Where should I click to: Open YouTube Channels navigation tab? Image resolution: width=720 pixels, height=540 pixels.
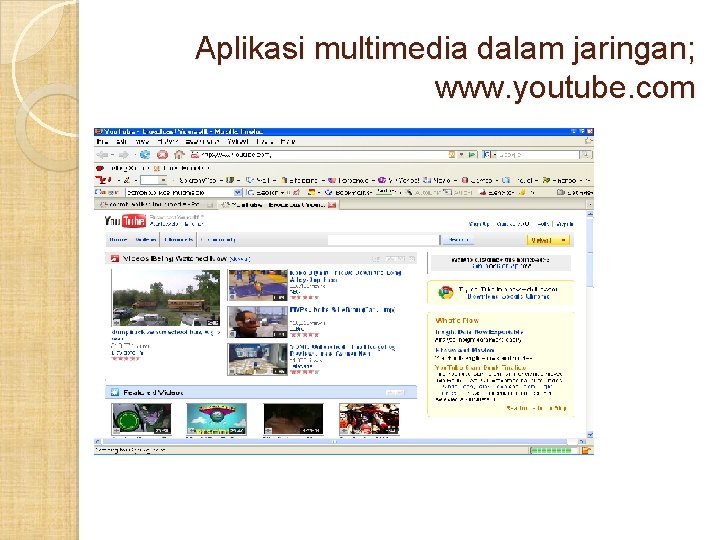[179, 240]
